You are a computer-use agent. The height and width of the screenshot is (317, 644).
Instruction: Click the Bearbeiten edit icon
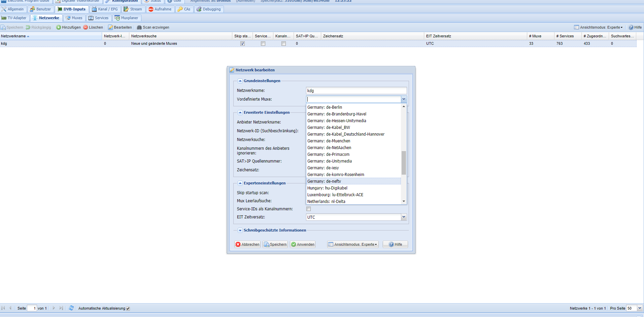pos(110,27)
